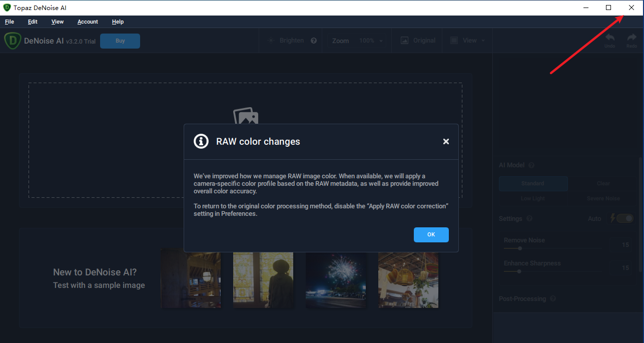The height and width of the screenshot is (343, 644).
Task: Click the Enhance Sharpness value 15
Action: (x=625, y=268)
